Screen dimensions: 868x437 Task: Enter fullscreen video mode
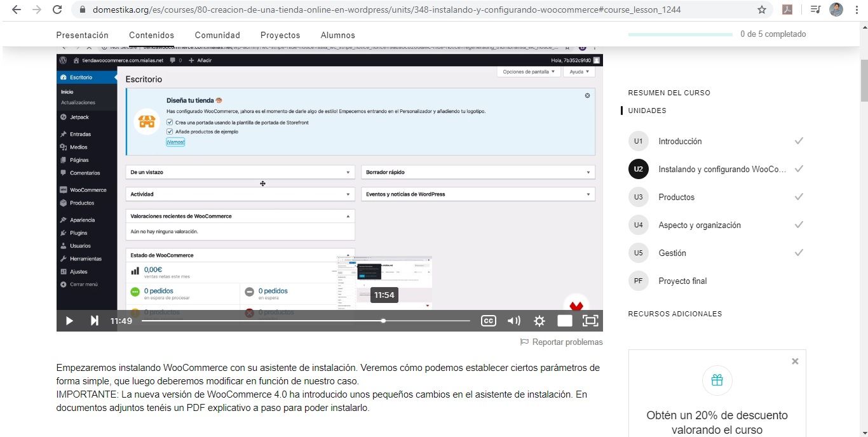(590, 321)
